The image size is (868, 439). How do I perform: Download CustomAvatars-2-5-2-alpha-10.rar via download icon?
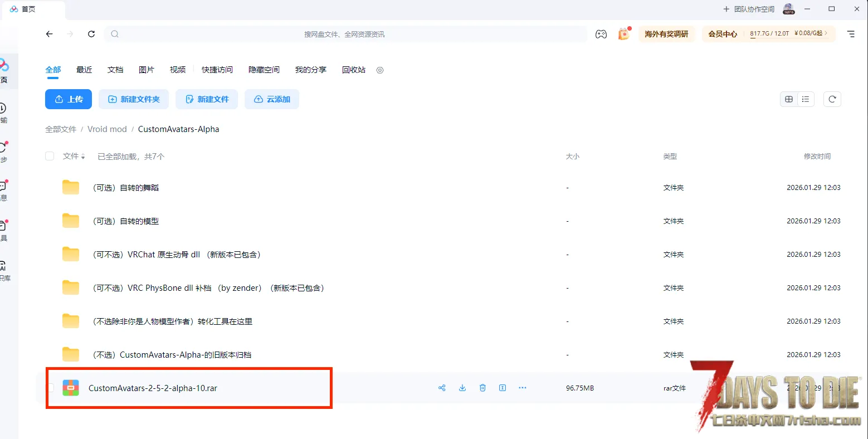point(462,388)
